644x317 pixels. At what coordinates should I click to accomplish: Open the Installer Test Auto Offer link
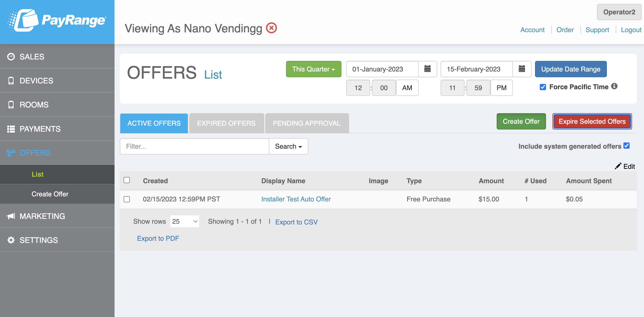click(x=296, y=199)
